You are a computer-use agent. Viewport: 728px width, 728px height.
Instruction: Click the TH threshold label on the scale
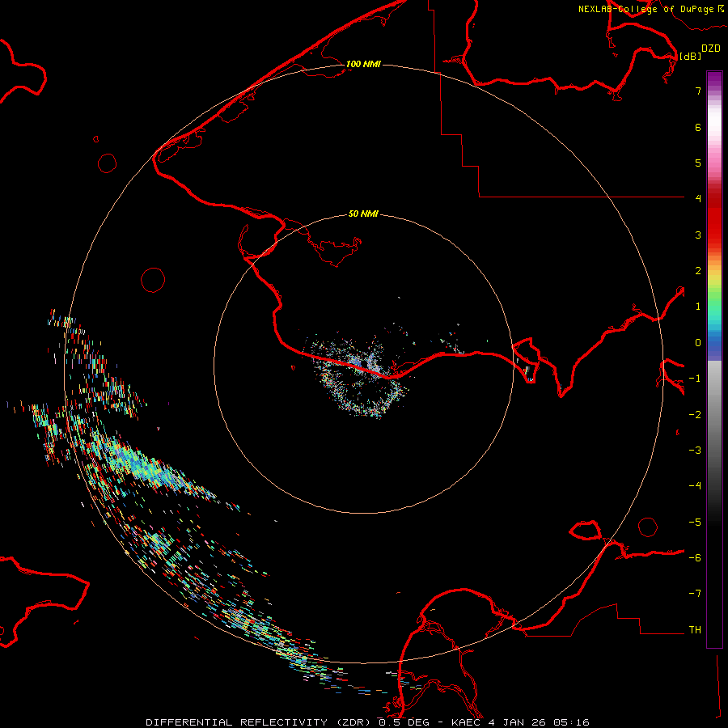pos(695,630)
